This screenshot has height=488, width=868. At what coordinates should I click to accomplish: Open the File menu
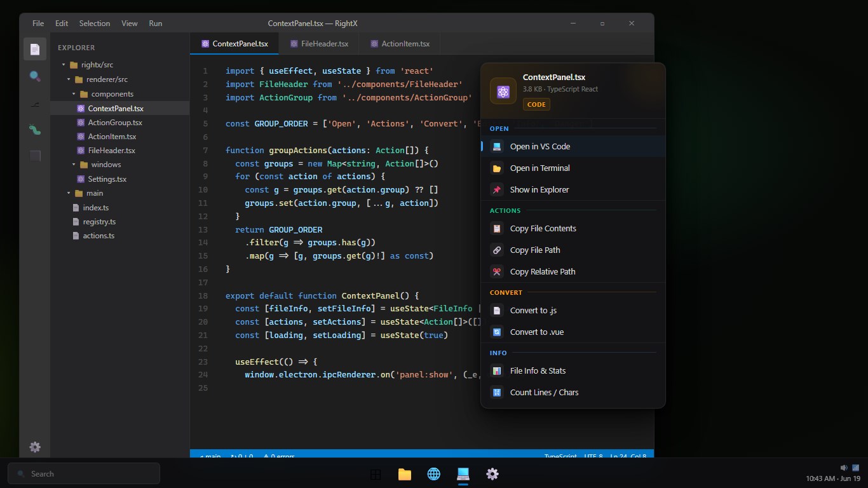[38, 24]
